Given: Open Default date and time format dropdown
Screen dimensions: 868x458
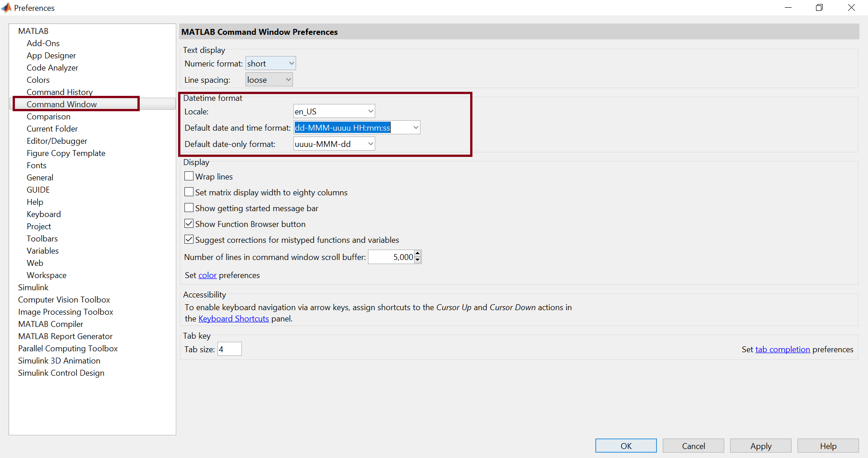Looking at the screenshot, I should point(415,127).
